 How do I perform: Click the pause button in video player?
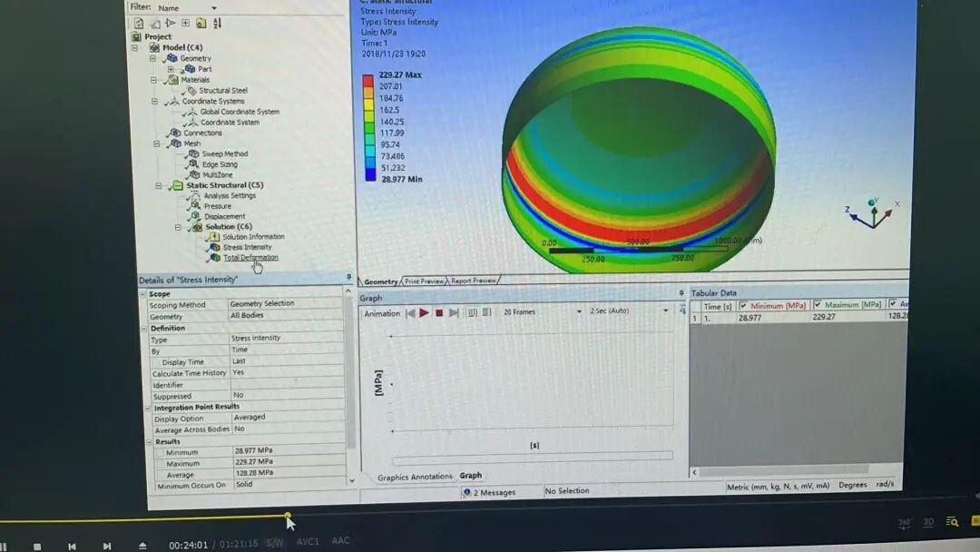click(x=3, y=547)
